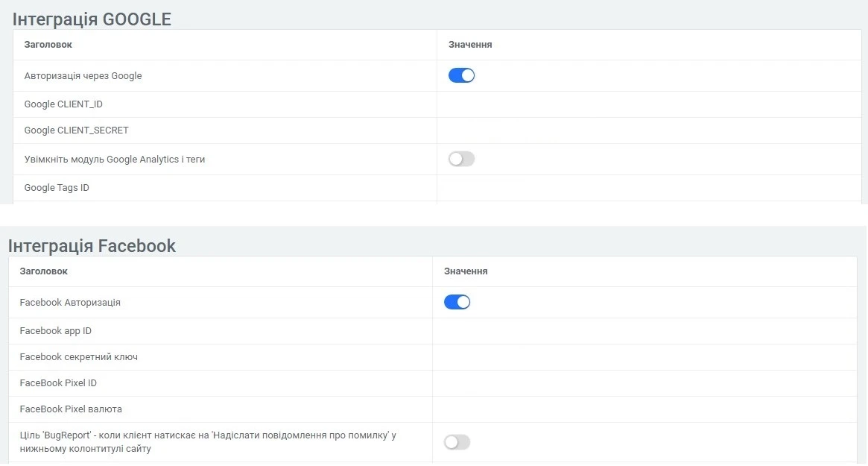The width and height of the screenshot is (868, 466).
Task: Click the Google CLIENT_SECRET value field
Action: point(596,130)
